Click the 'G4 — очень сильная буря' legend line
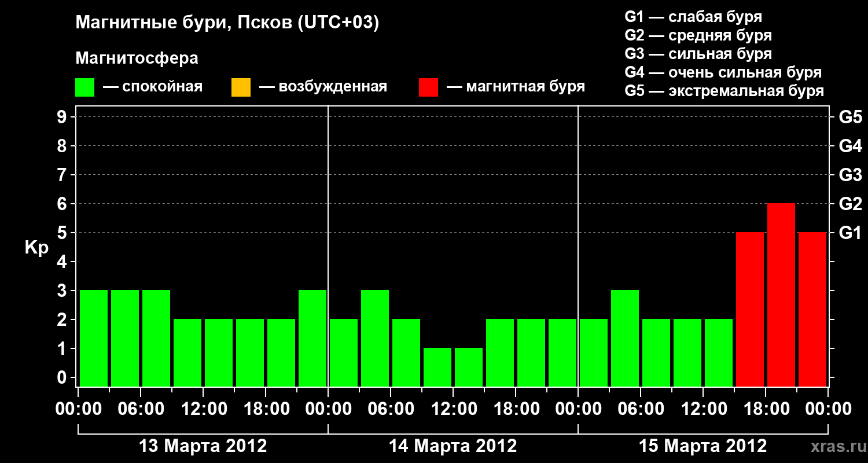Viewport: 868px width, 463px height. [x=723, y=72]
